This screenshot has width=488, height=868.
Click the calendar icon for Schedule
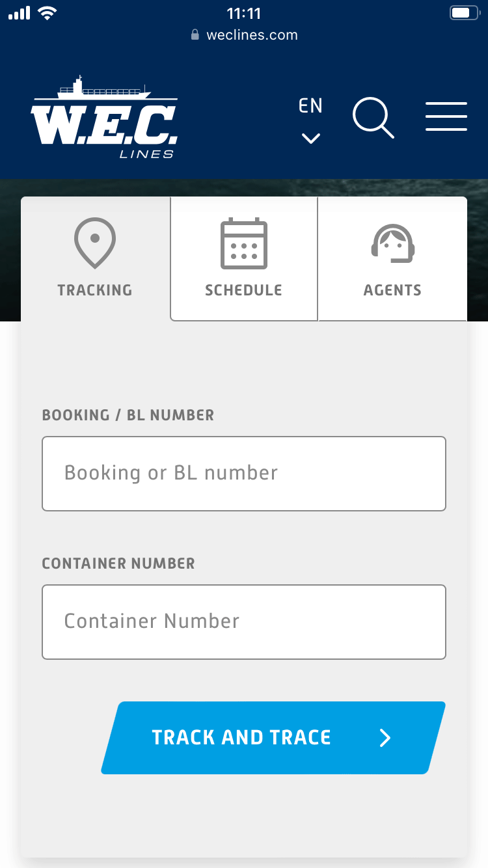tap(244, 243)
